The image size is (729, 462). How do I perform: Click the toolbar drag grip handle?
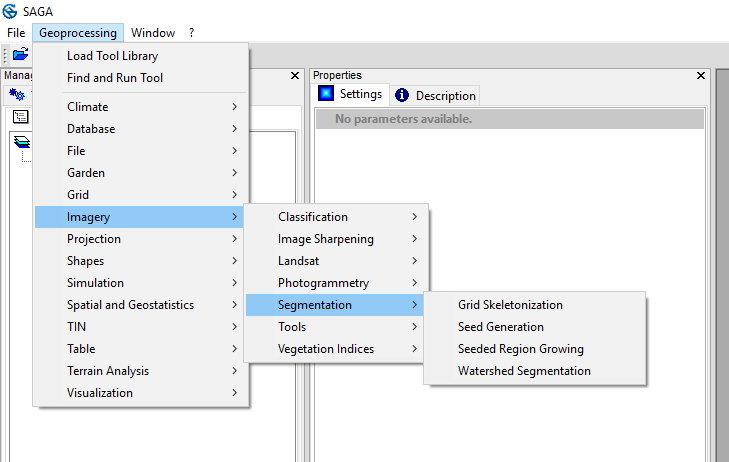(x=5, y=54)
